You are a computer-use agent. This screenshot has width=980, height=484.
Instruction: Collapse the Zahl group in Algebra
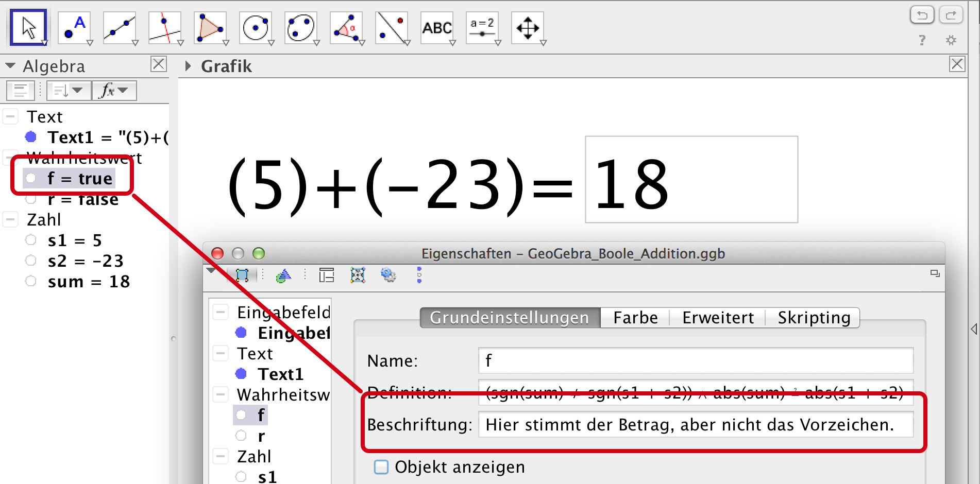[10, 220]
